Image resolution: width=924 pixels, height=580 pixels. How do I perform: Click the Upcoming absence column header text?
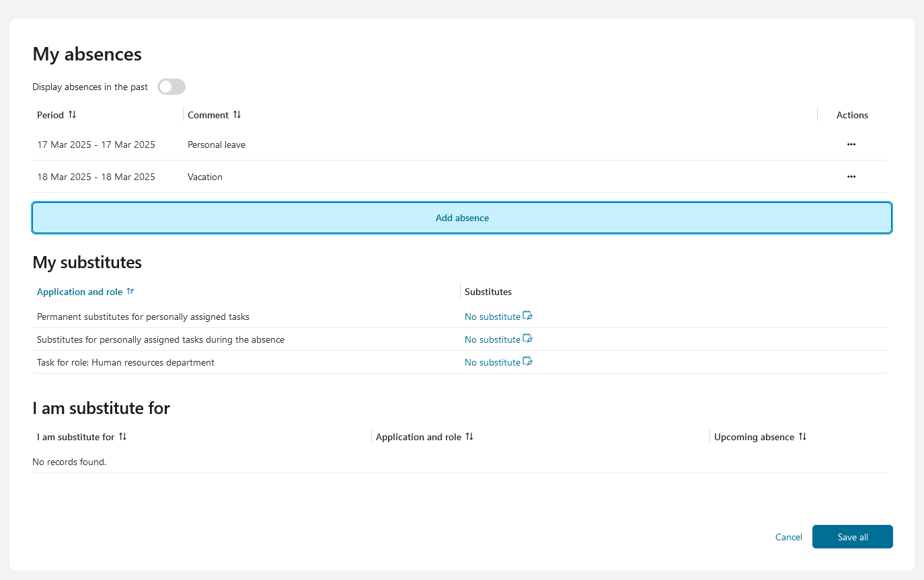tap(754, 437)
